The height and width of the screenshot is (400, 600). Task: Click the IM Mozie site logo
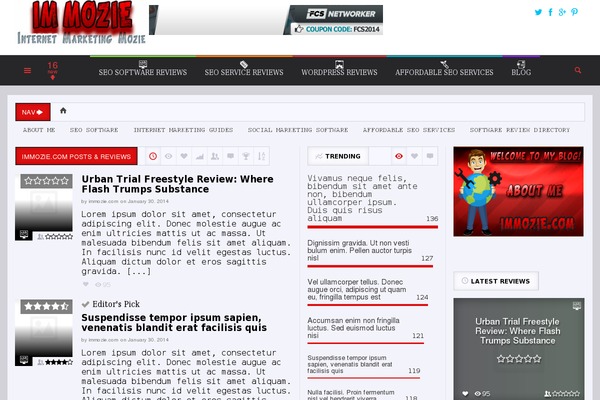(x=82, y=23)
